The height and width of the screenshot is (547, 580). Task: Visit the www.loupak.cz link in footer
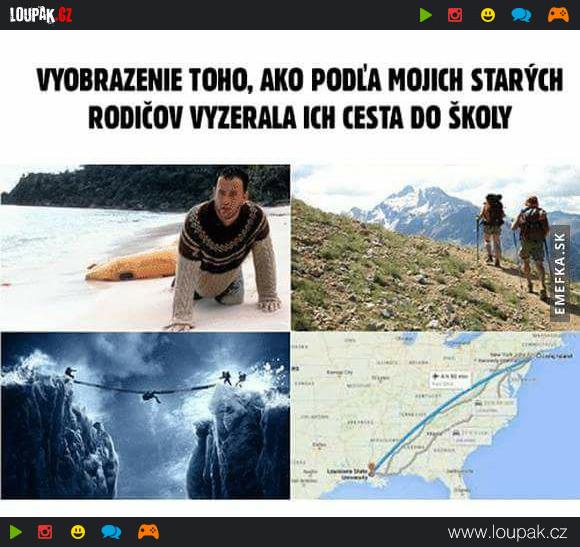507,533
